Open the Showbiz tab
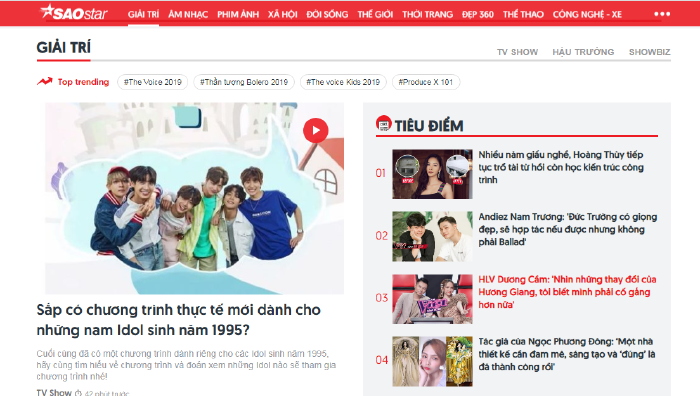The height and width of the screenshot is (396, 700). click(650, 52)
